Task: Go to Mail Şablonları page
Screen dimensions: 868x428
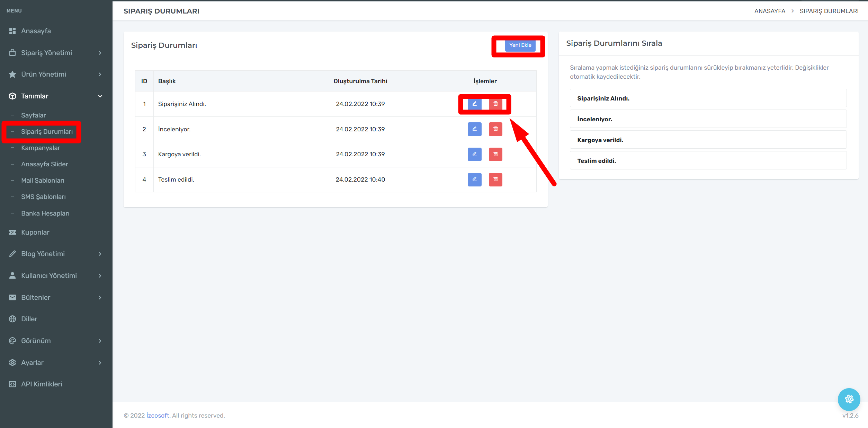Action: 43,181
